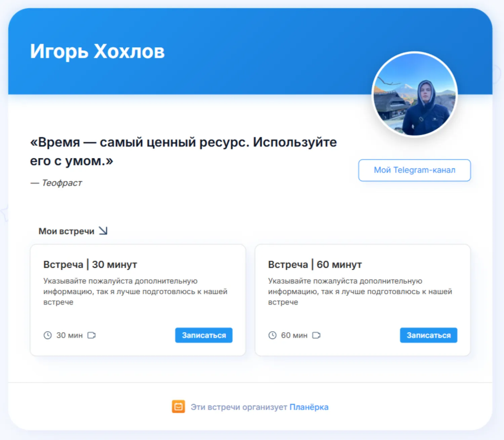504x440 pixels.
Task: Follow the Планёрка link in the footer
Action: pos(309,407)
